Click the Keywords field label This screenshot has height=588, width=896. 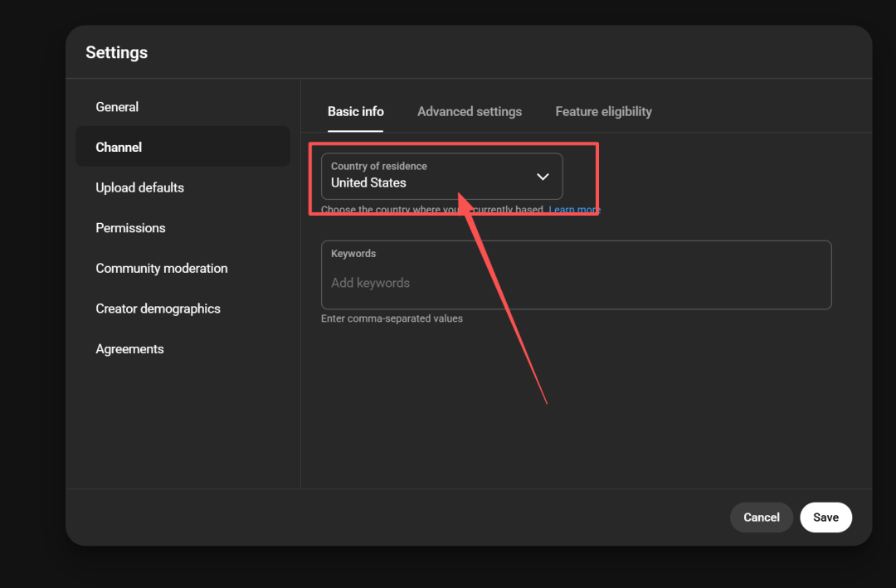coord(353,254)
